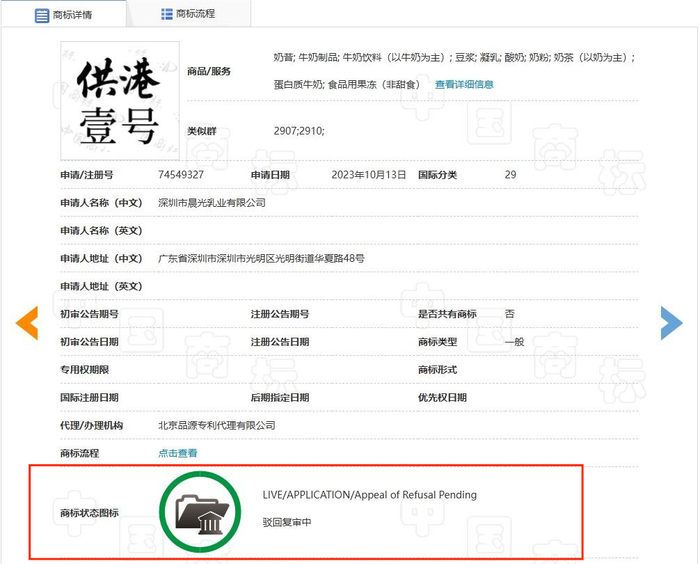Switch to the 商标流程 tab

pyautogui.click(x=188, y=14)
